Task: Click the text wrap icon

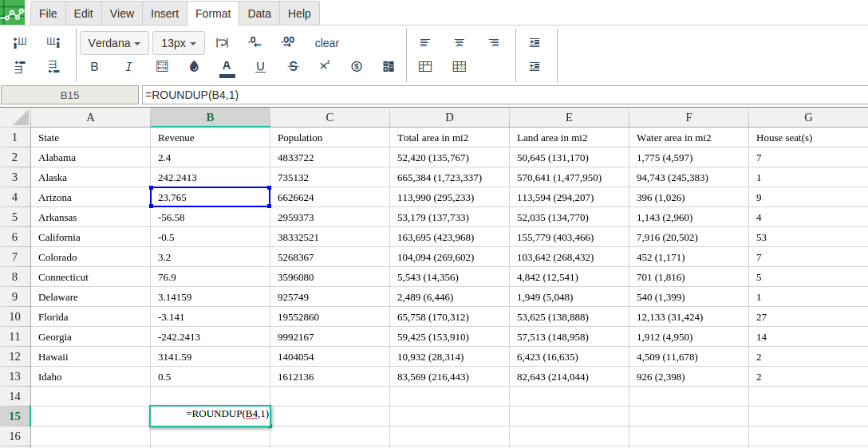Action: point(223,43)
